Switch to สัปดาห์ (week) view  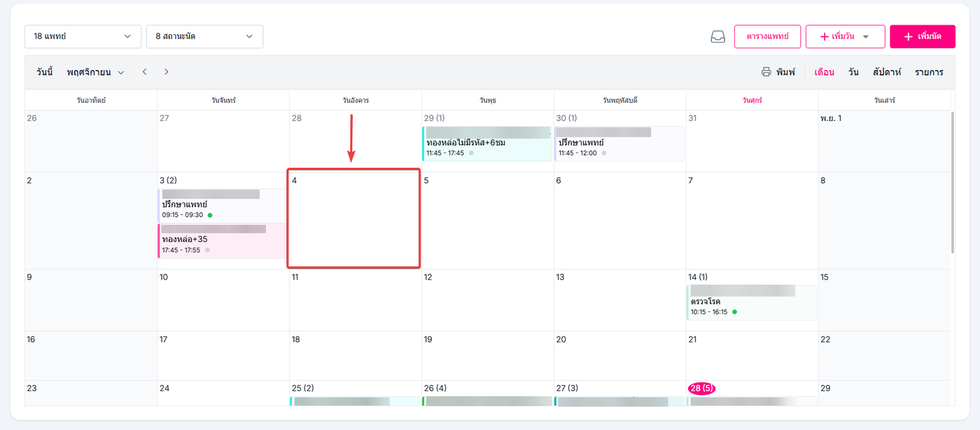[887, 72]
